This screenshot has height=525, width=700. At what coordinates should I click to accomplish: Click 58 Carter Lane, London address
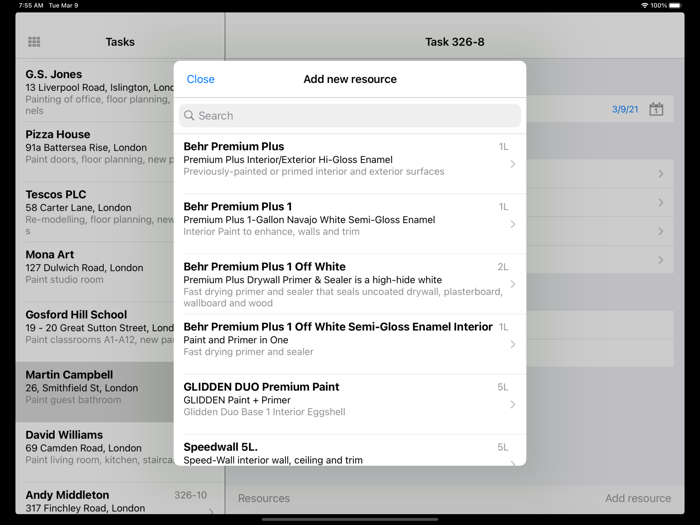pos(79,208)
